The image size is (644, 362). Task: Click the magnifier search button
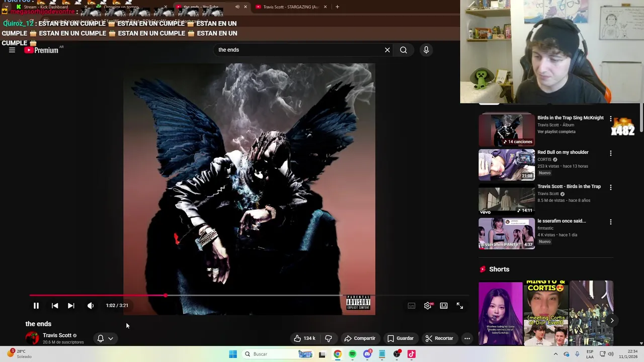(404, 50)
